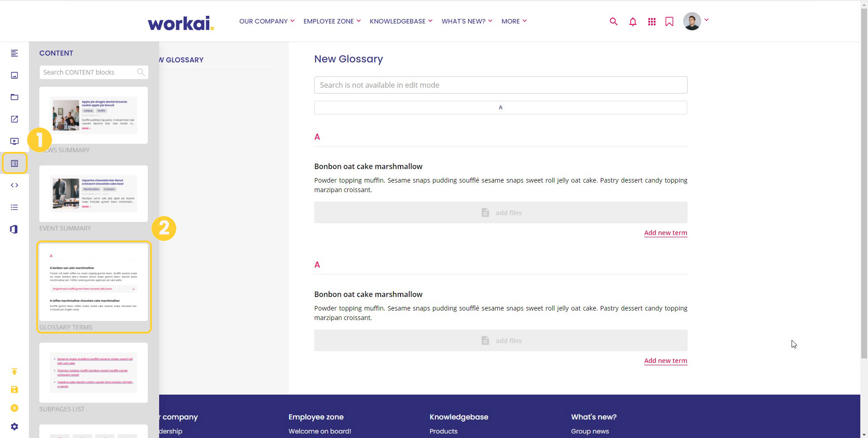Click search icon in content blocks field
This screenshot has height=438, width=868.
pyautogui.click(x=141, y=72)
